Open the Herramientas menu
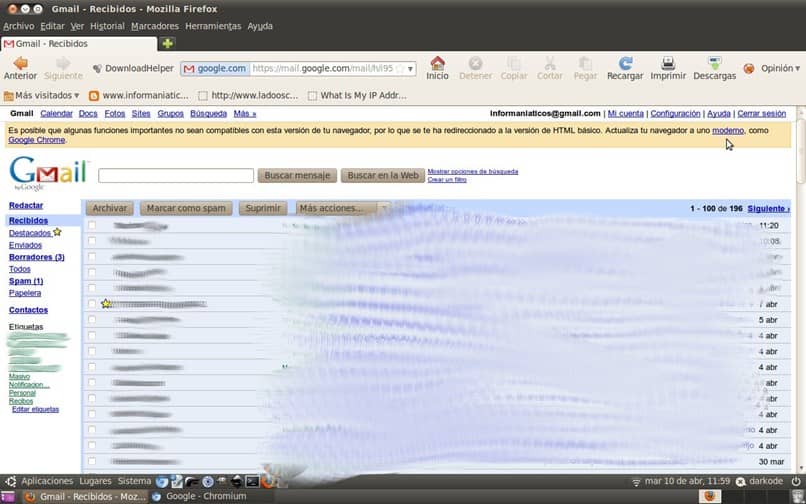The image size is (806, 504). pos(213,26)
